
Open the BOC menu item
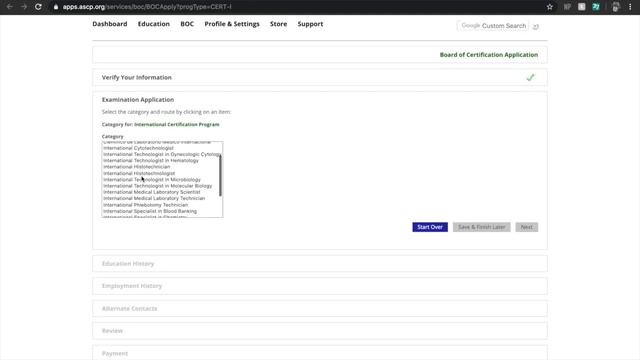click(x=187, y=24)
